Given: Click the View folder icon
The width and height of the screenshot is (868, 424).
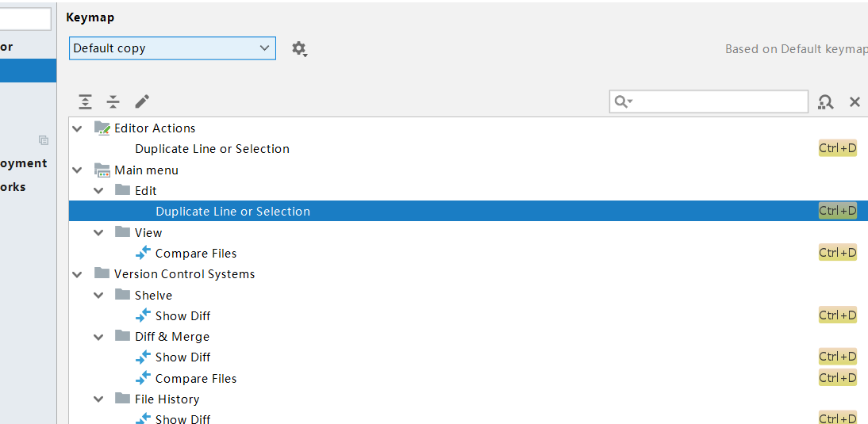Looking at the screenshot, I should [x=123, y=232].
